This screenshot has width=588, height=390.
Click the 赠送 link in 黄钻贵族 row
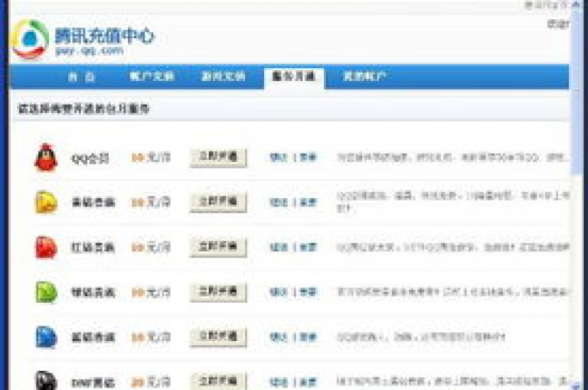coord(279,203)
